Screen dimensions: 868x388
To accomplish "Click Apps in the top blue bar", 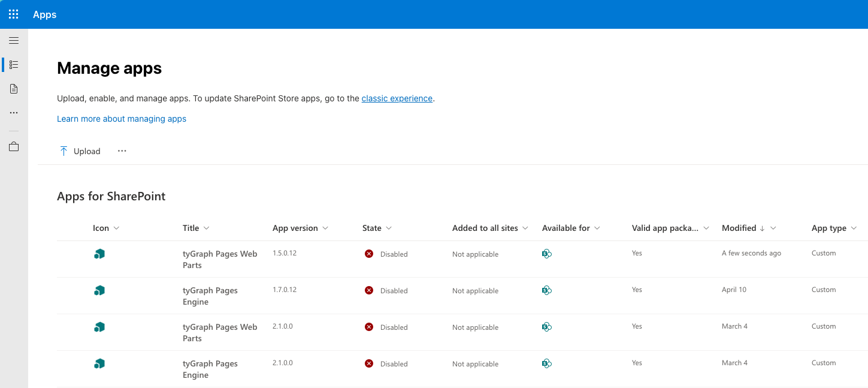I will point(44,14).
